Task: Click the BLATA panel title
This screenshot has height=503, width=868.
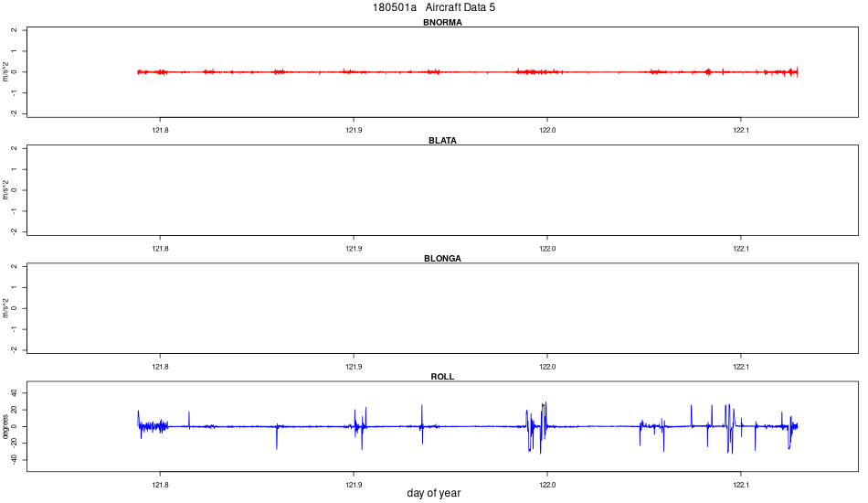Action: [x=442, y=141]
